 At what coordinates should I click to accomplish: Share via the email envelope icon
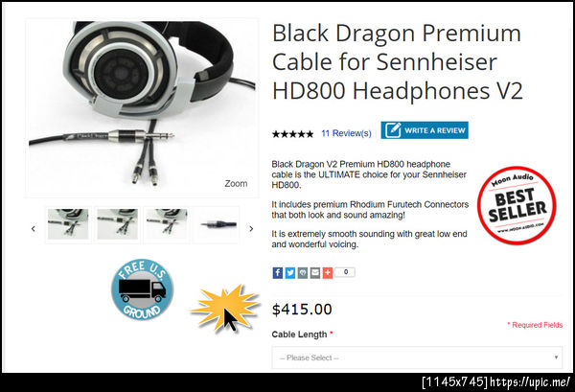(315, 272)
